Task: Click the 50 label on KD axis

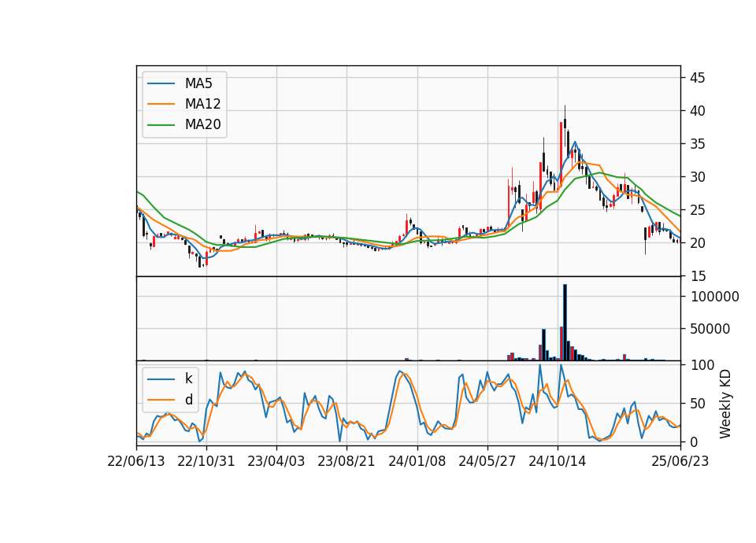Action: tap(698, 404)
